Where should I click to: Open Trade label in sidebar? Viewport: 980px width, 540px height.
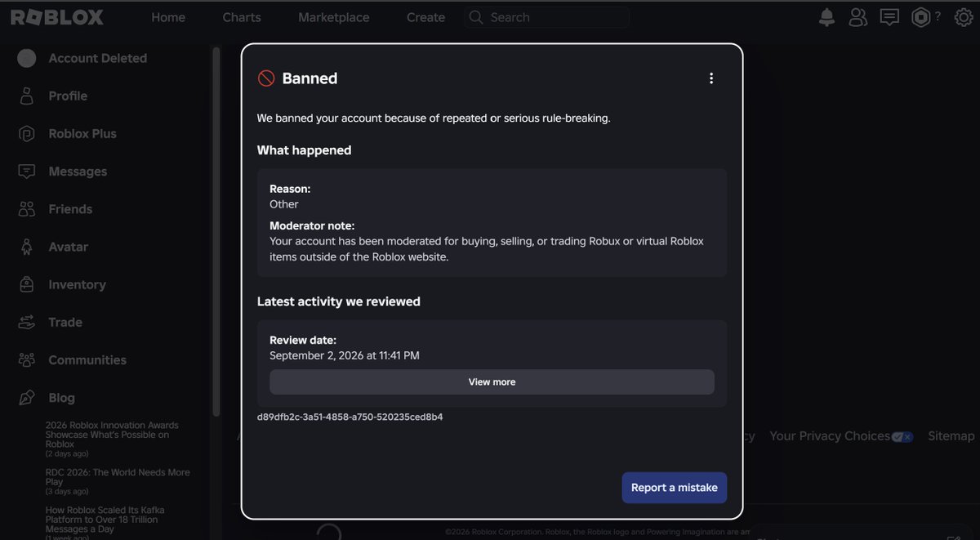tap(65, 322)
